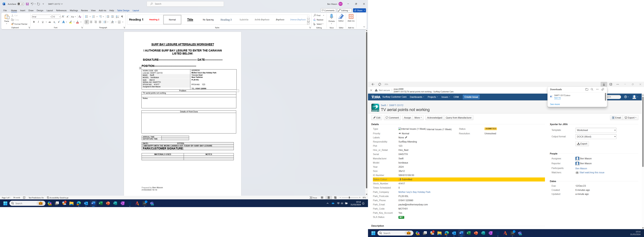Click the Save icon in title bar
Image resolution: width=644 pixels, height=237 pixels.
pyautogui.click(x=27, y=4)
